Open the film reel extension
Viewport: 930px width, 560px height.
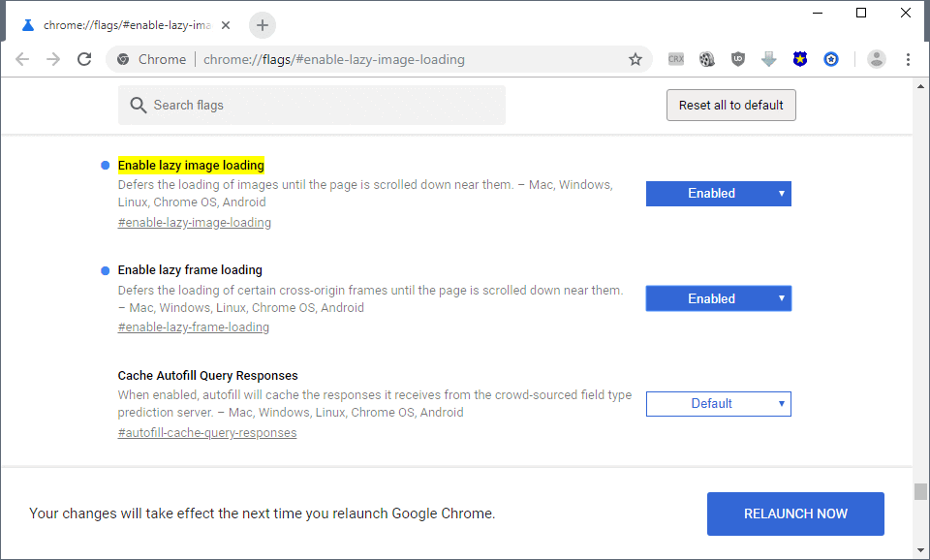[x=707, y=59]
